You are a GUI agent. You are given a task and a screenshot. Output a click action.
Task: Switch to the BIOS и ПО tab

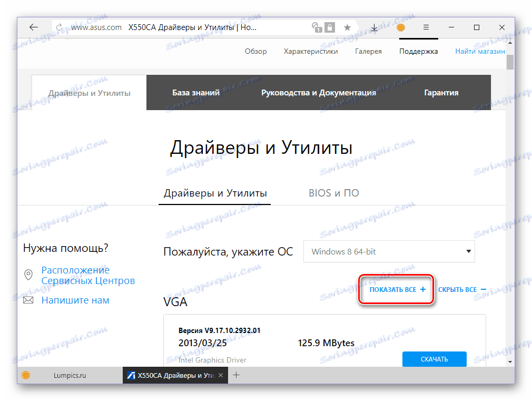pyautogui.click(x=334, y=193)
